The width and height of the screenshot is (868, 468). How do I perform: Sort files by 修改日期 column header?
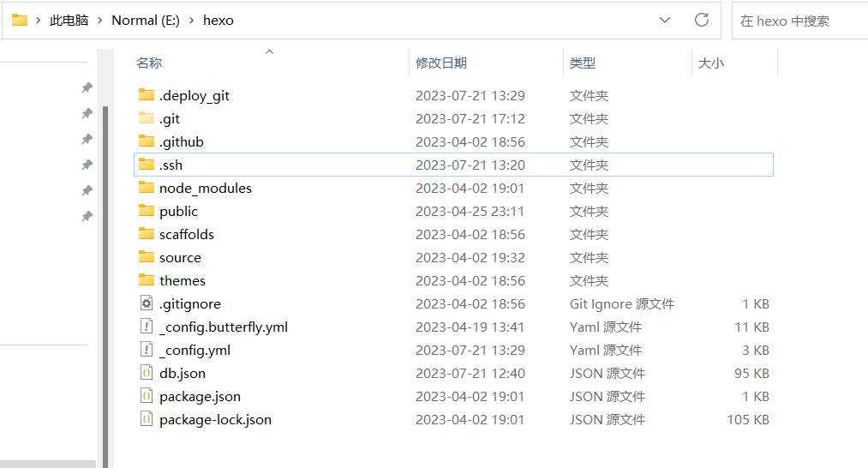coord(441,63)
